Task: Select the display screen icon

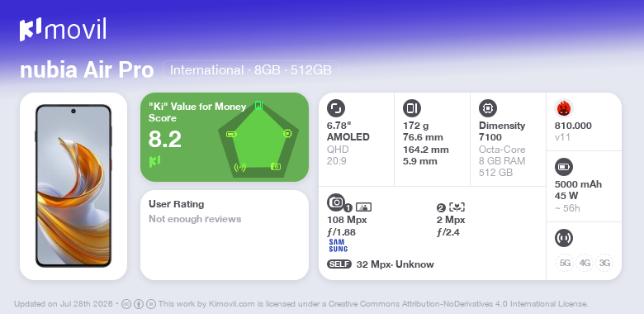Action: 336,108
